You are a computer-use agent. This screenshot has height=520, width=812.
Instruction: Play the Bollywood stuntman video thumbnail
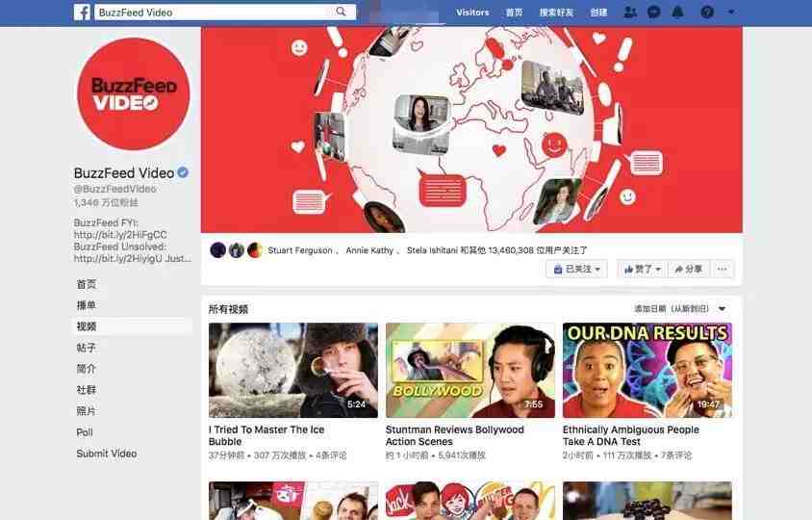(x=470, y=370)
